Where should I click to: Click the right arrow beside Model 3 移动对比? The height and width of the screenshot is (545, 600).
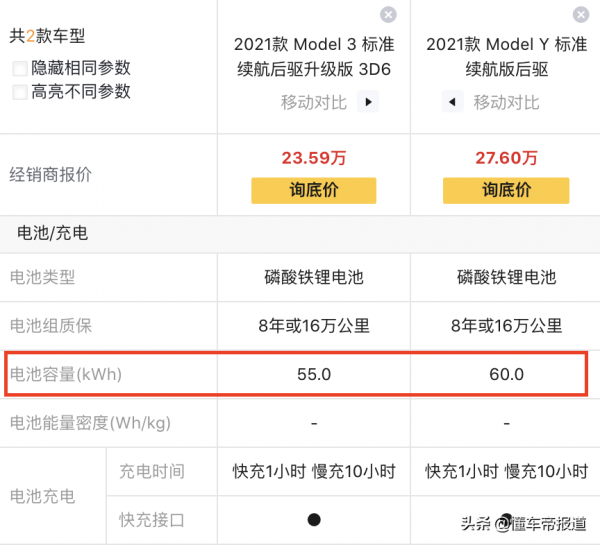pos(368,102)
